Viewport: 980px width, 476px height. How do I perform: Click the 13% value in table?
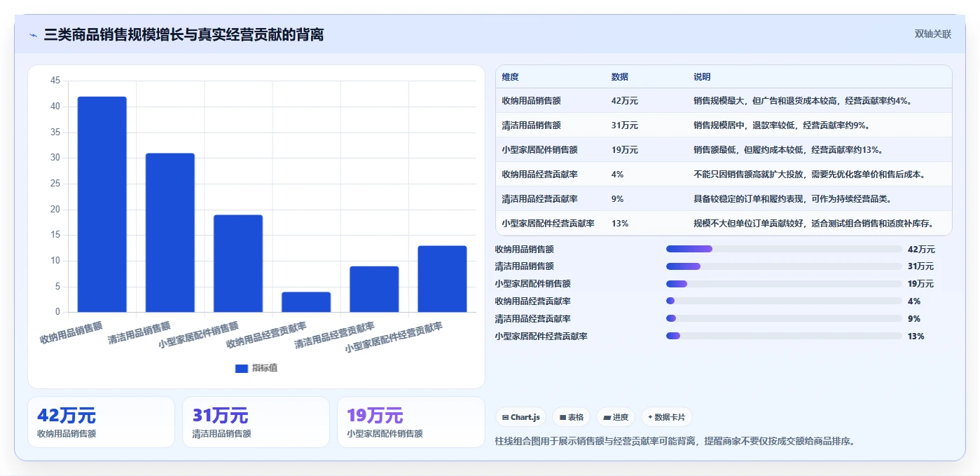coord(619,224)
